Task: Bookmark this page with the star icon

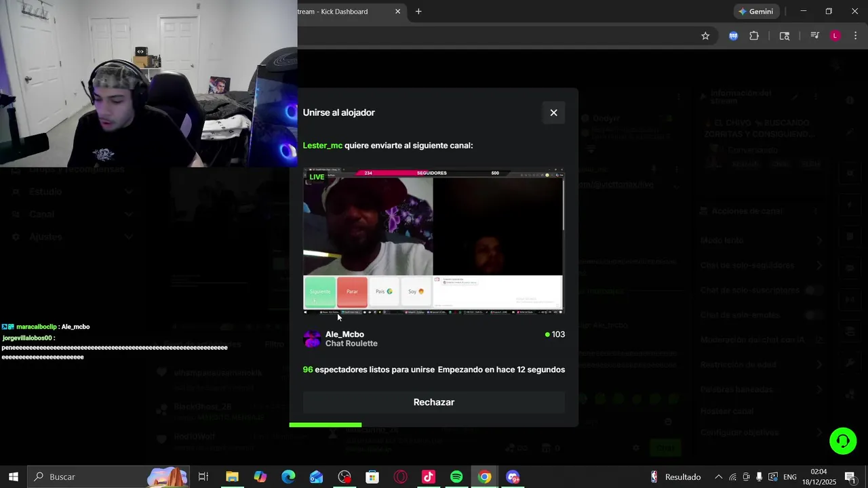Action: pyautogui.click(x=705, y=36)
